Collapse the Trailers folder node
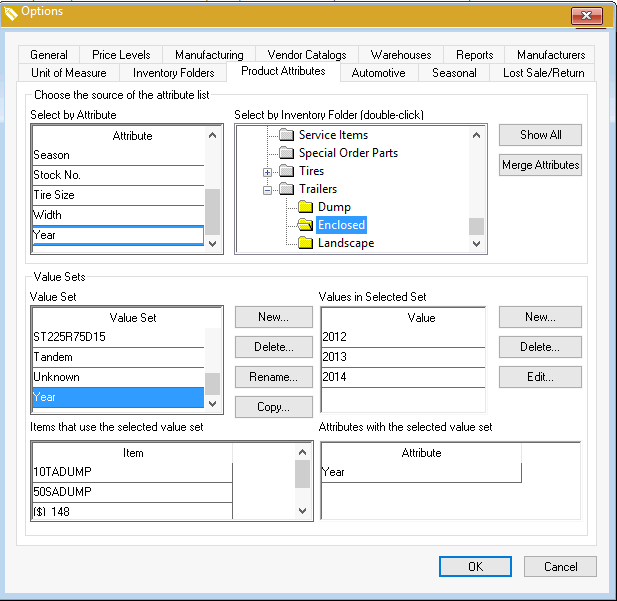The height and width of the screenshot is (601, 617). pos(268,190)
